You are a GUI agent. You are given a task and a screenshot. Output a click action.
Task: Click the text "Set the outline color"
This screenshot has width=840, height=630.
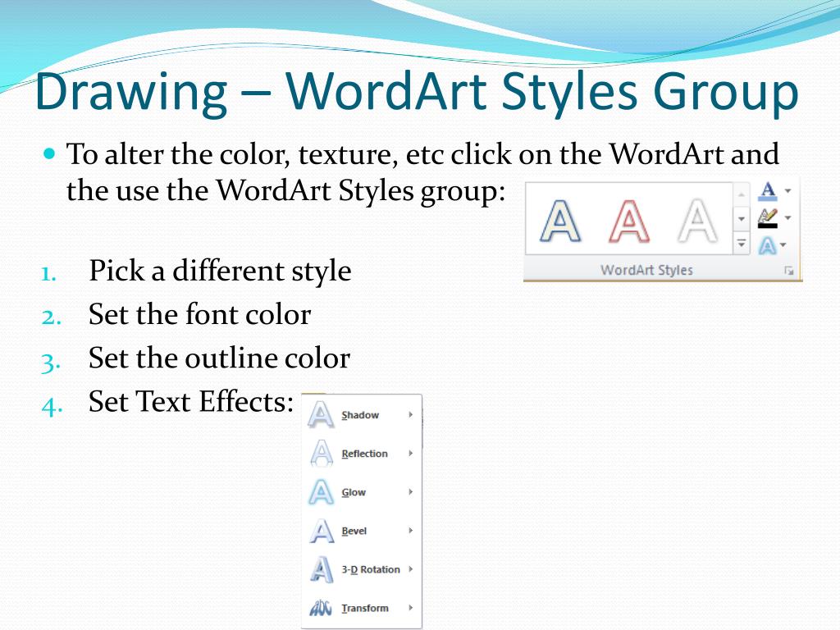pyautogui.click(x=219, y=358)
